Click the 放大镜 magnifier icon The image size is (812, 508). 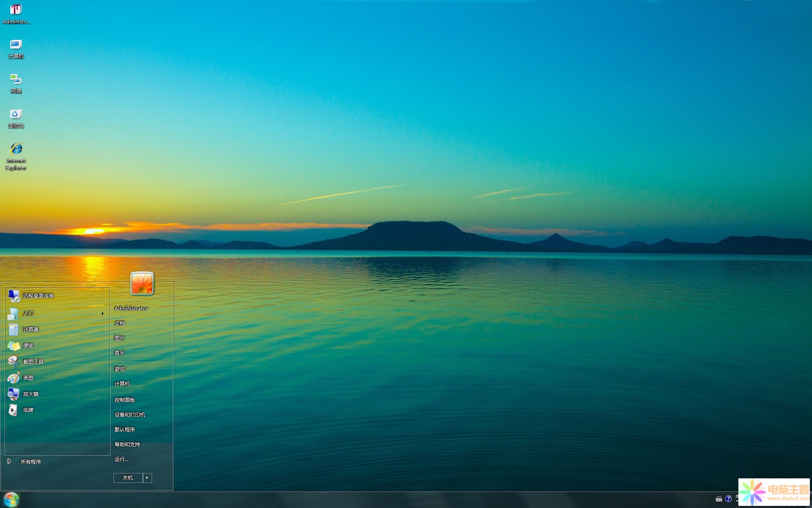[x=14, y=394]
